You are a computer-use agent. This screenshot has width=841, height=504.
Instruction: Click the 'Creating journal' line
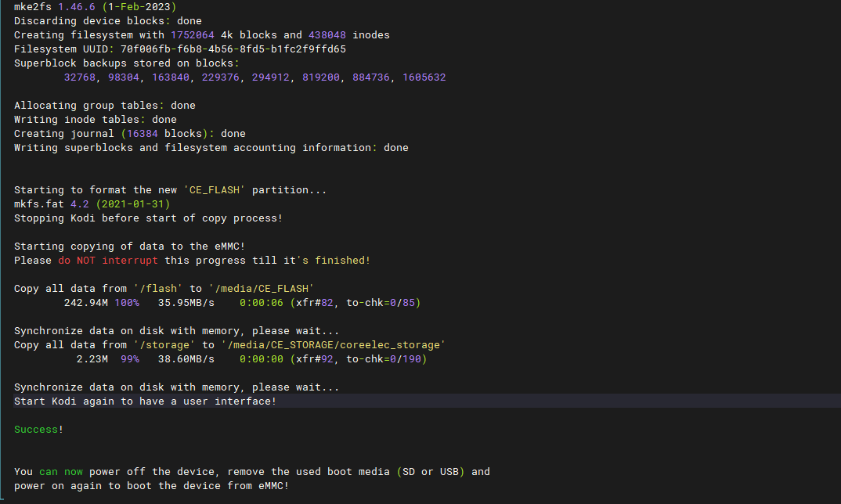pyautogui.click(x=129, y=134)
